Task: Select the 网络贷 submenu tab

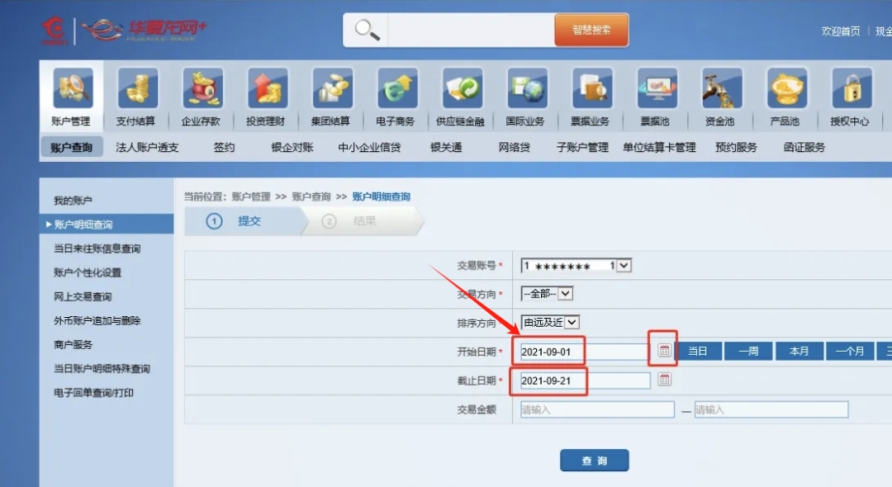Action: pyautogui.click(x=514, y=147)
